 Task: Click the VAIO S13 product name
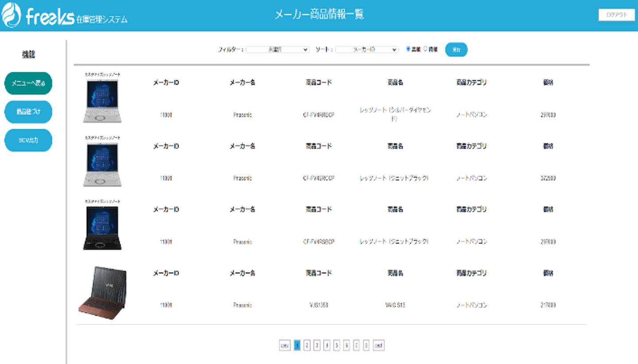[395, 305]
